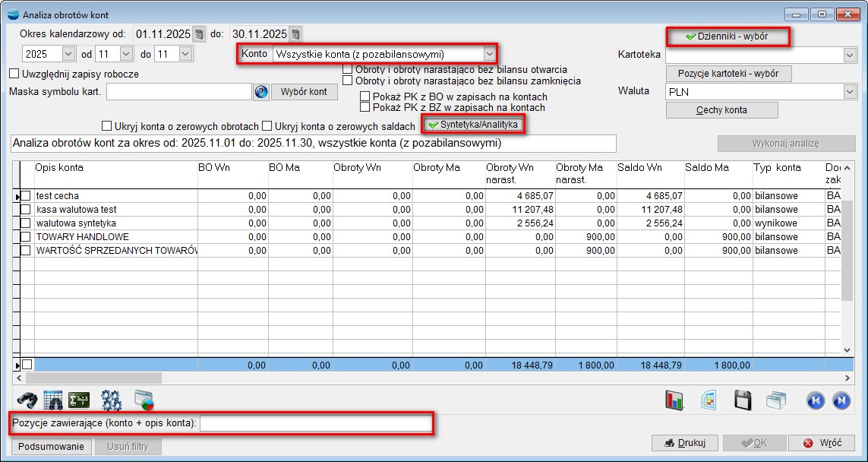Expand the Konto dropdown list
The height and width of the screenshot is (462, 868).
490,54
